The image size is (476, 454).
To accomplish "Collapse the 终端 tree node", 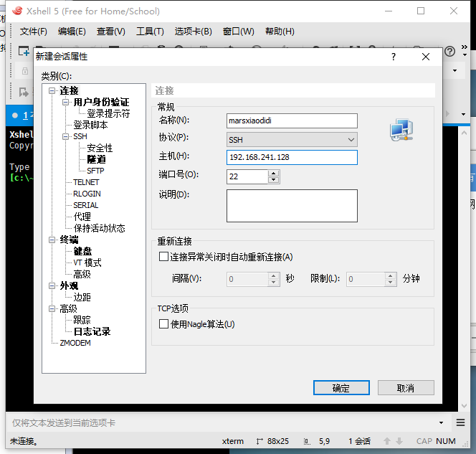I will pos(52,240).
